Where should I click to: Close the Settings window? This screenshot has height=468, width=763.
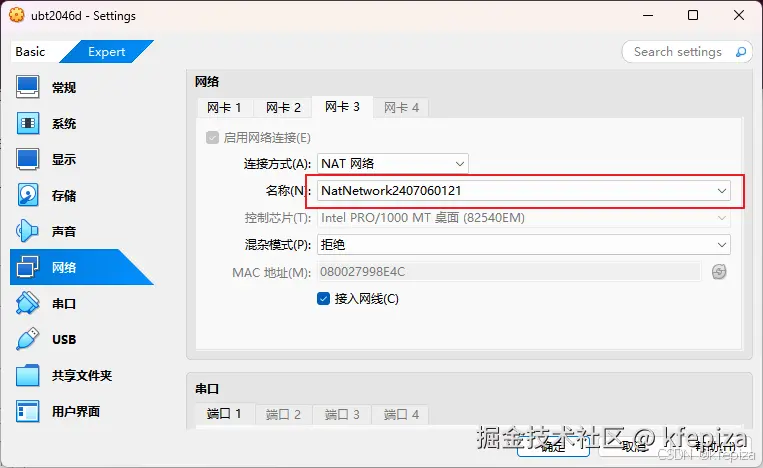point(739,15)
